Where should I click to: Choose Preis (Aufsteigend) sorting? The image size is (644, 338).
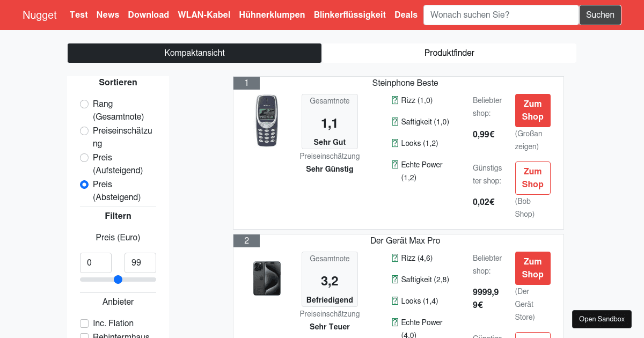[x=84, y=158]
